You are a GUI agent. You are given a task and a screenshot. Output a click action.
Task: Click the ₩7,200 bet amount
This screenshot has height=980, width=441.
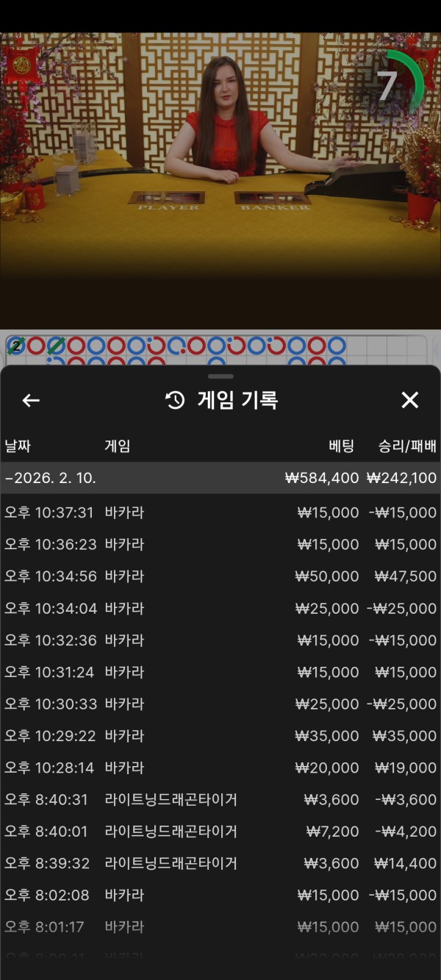click(333, 831)
